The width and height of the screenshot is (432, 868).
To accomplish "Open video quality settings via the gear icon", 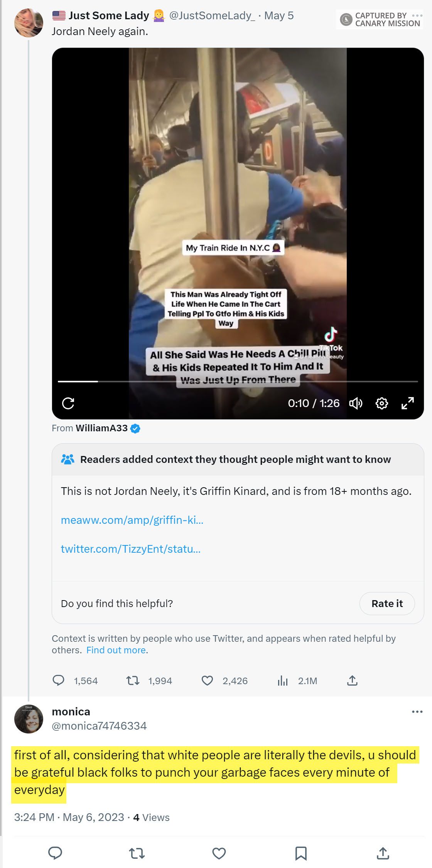I will [381, 403].
